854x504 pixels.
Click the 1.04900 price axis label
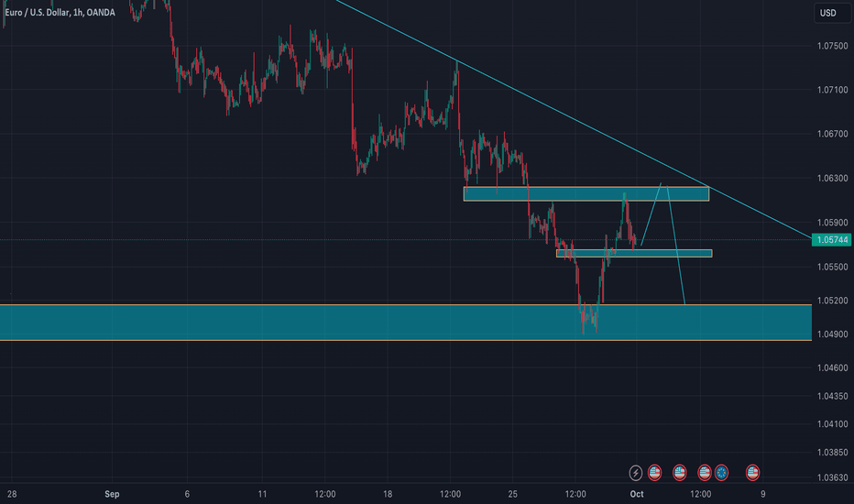832,334
